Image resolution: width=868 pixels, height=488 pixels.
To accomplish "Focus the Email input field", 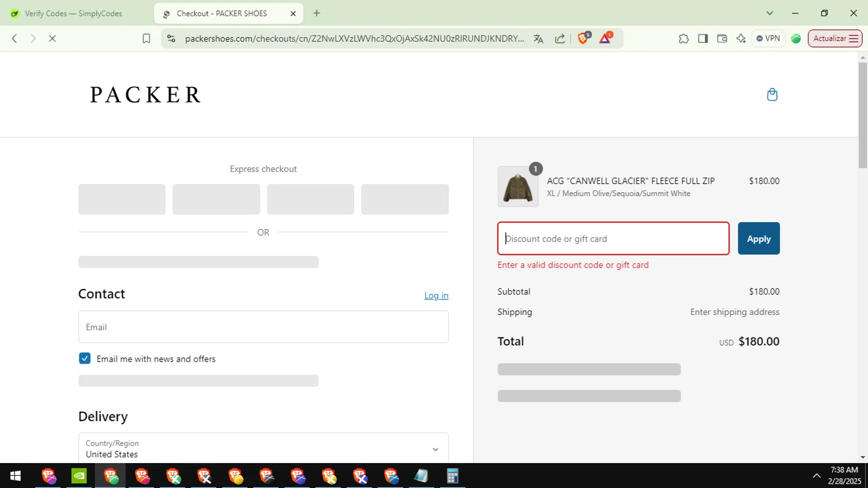I will [x=263, y=326].
